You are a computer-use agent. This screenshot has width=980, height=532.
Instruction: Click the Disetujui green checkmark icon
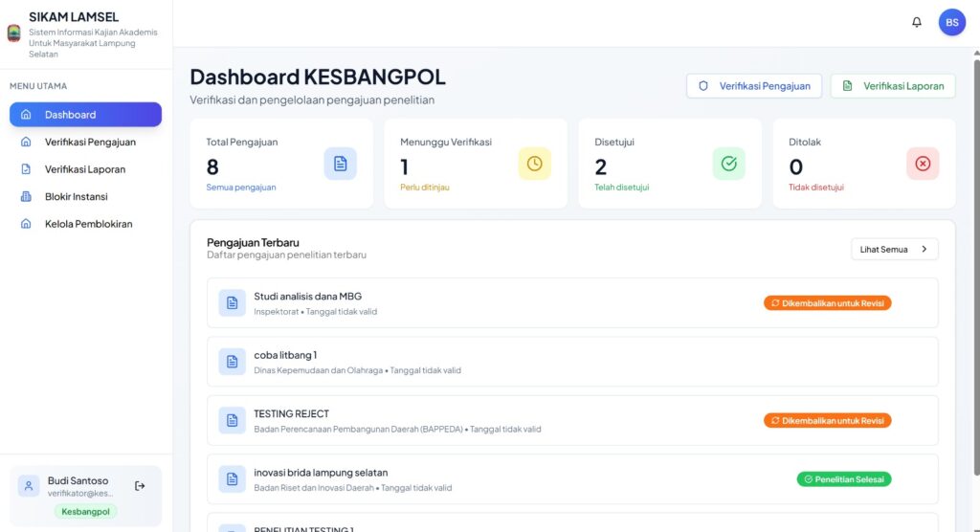[x=728, y=164]
